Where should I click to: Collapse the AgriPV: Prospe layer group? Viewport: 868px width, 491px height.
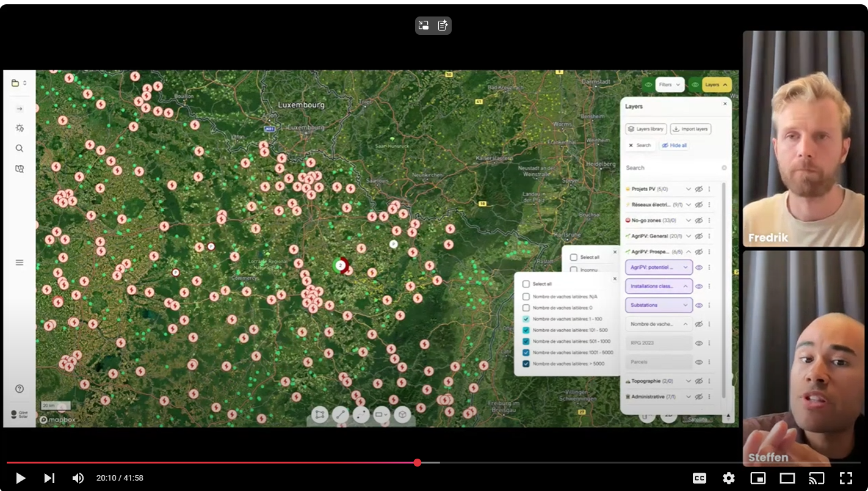[689, 252]
